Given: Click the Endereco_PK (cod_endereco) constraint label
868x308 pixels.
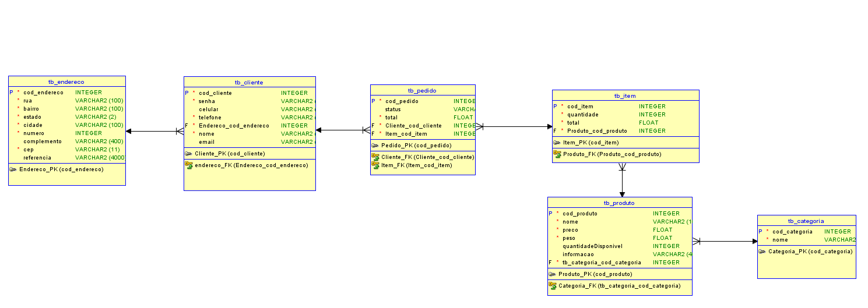Looking at the screenshot, I should [x=61, y=169].
